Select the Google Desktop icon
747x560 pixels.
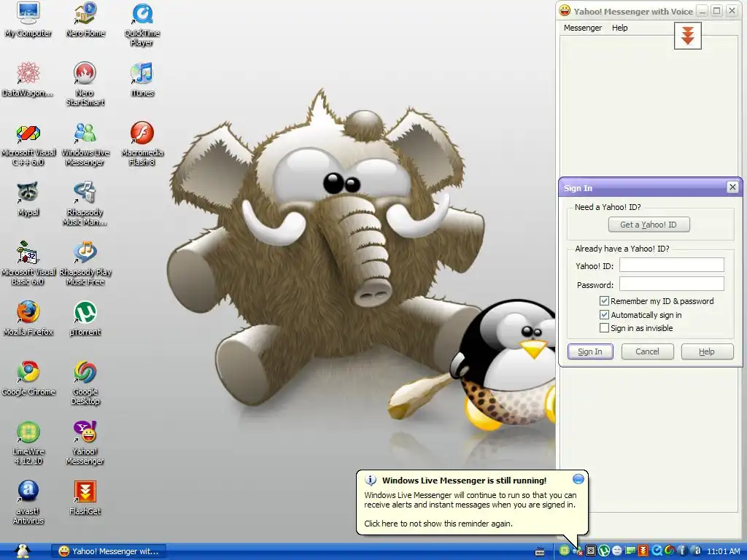[85, 383]
